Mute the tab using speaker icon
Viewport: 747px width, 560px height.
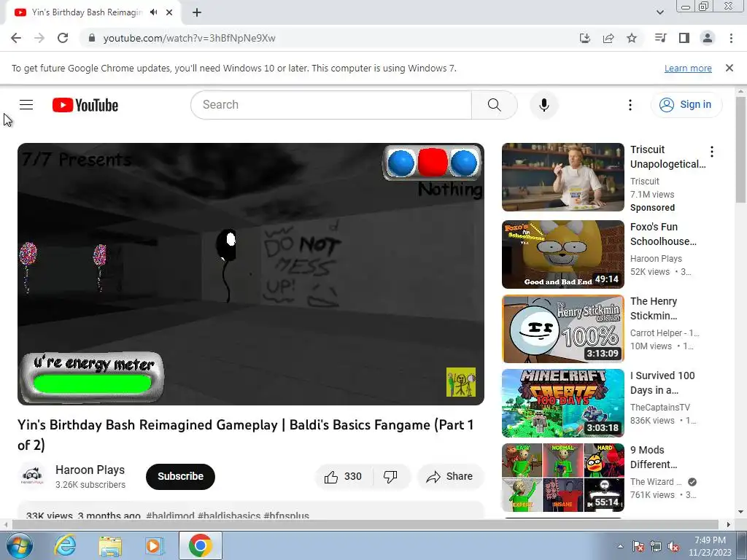tap(153, 12)
